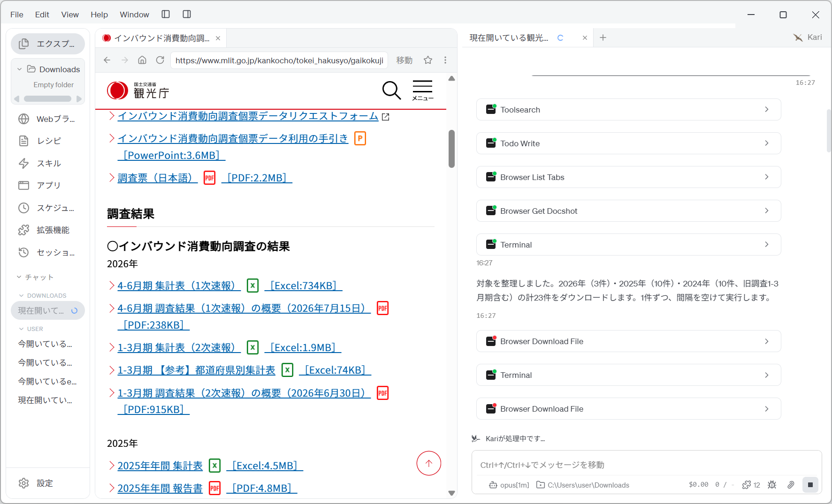Reload the browser page
Viewport: 832px width, 504px height.
tap(160, 60)
